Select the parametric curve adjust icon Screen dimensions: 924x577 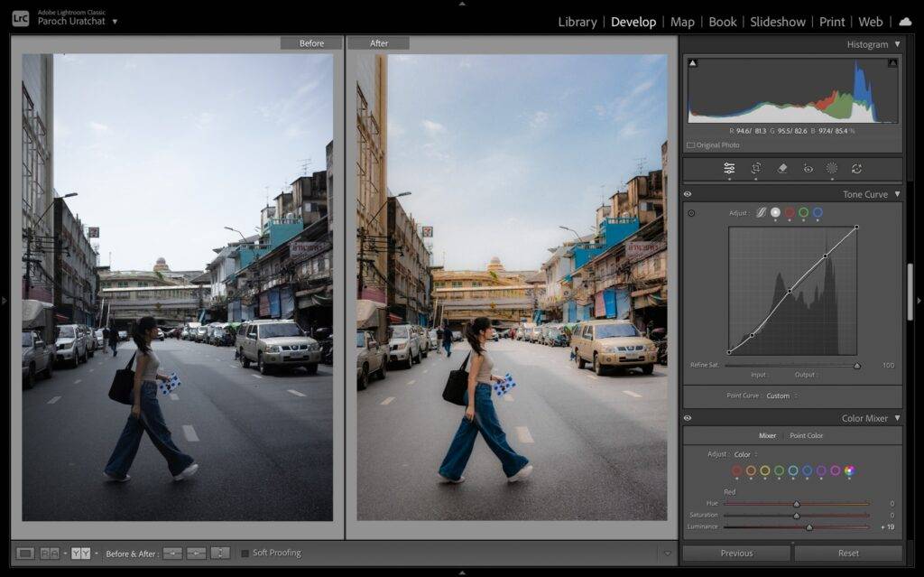[x=761, y=213]
